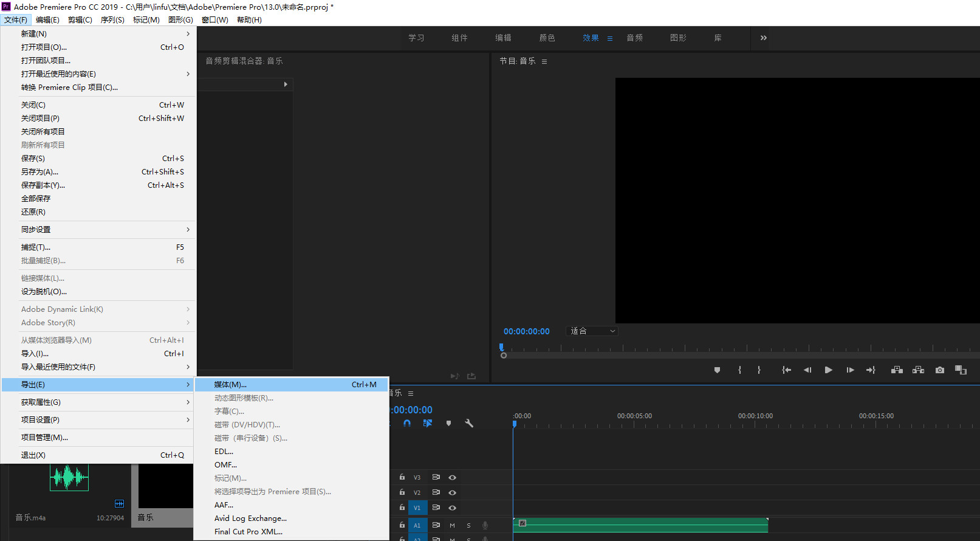Select Final Cut Pro XML export
This screenshot has width=980, height=541.
coord(292,532)
